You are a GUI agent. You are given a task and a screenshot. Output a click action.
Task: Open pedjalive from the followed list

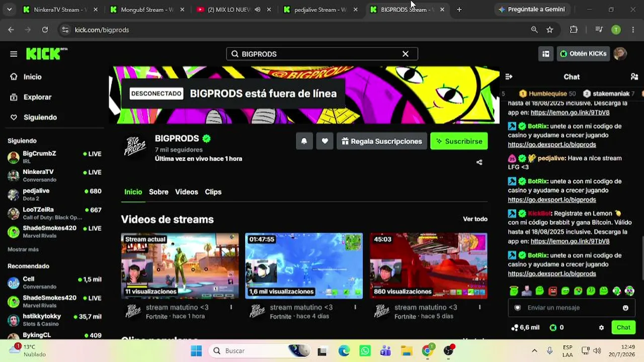point(54,194)
